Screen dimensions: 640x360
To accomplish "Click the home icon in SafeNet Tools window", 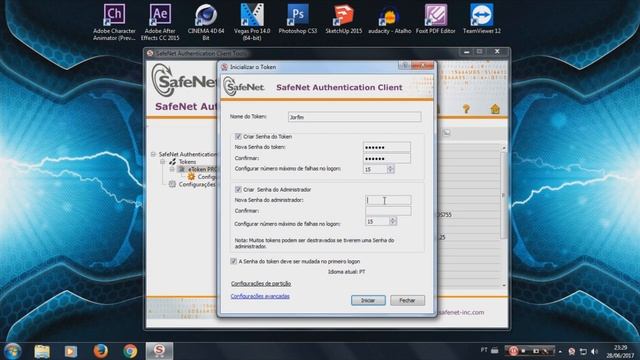I will [x=495, y=109].
